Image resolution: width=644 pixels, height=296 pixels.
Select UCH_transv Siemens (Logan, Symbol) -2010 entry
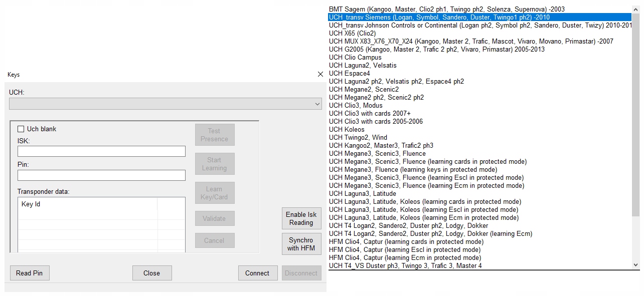[480, 17]
